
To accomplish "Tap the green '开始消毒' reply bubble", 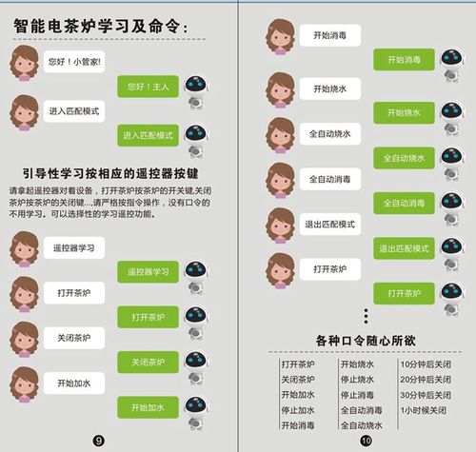I will pyautogui.click(x=405, y=60).
